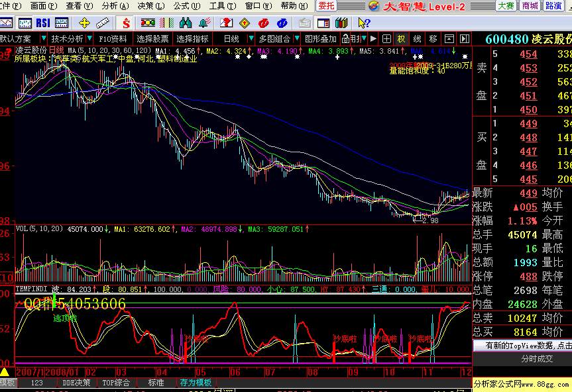Viewport: 572px width, 392px height.
Task: Switch to the 123 bottom tab
Action: [x=37, y=383]
